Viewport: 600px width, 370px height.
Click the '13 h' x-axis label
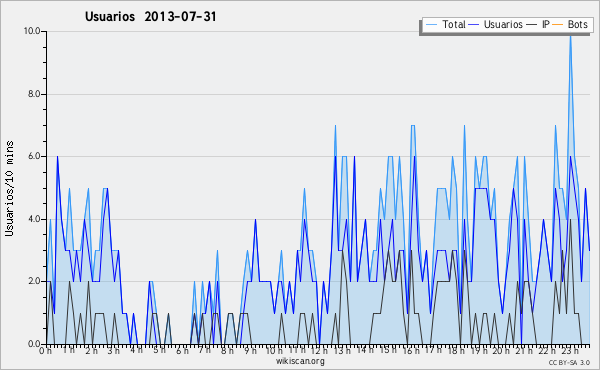coord(342,351)
